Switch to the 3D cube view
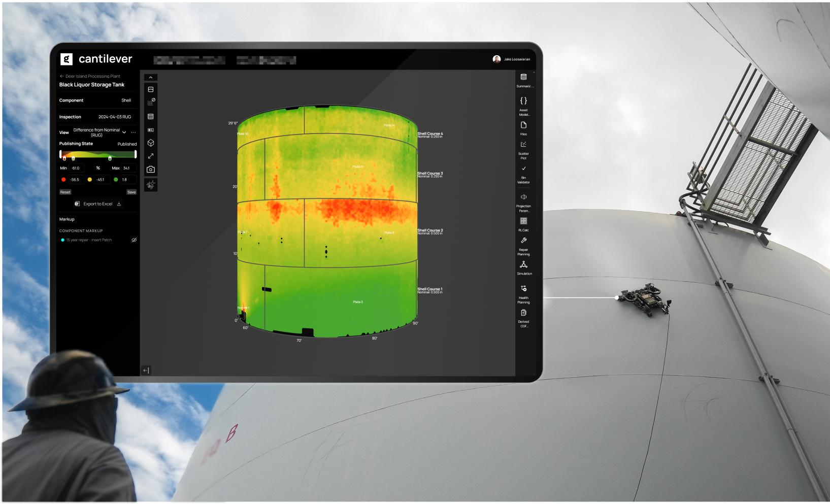The image size is (830, 504). 151,143
